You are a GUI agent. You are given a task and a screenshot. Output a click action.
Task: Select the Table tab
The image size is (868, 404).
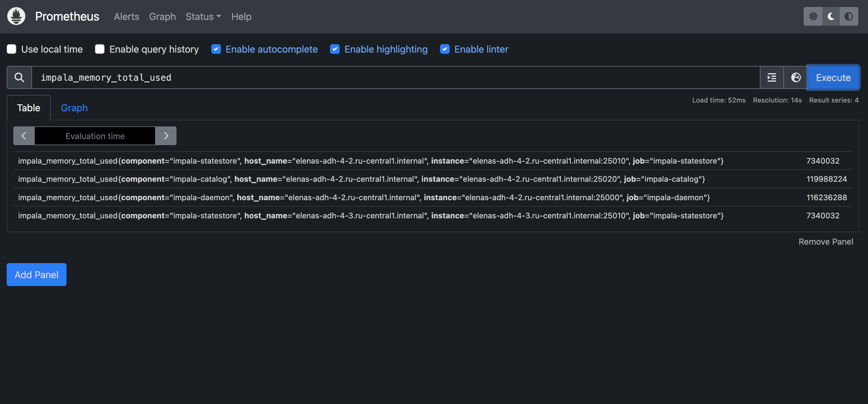click(29, 108)
